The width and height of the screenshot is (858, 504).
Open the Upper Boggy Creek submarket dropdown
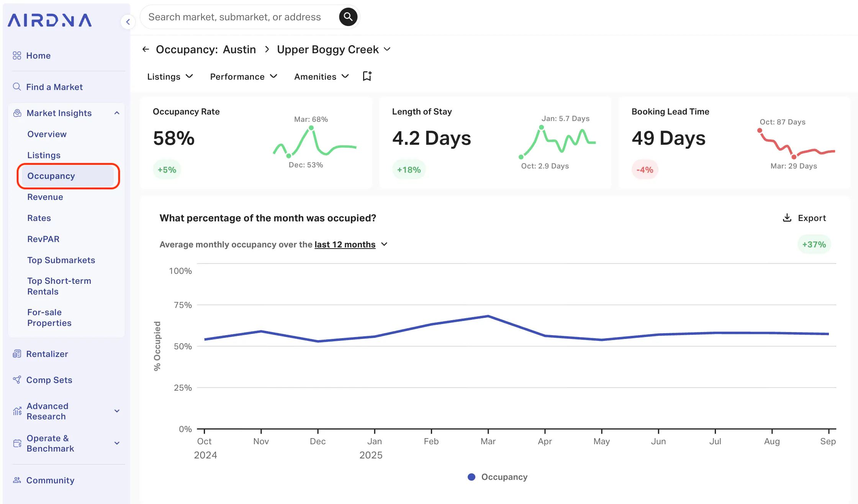[x=334, y=49]
